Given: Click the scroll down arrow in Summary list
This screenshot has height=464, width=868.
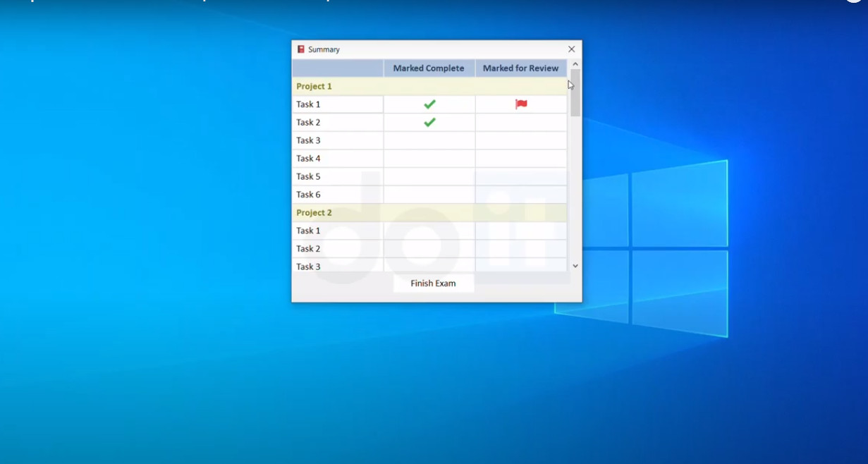Looking at the screenshot, I should 575,266.
